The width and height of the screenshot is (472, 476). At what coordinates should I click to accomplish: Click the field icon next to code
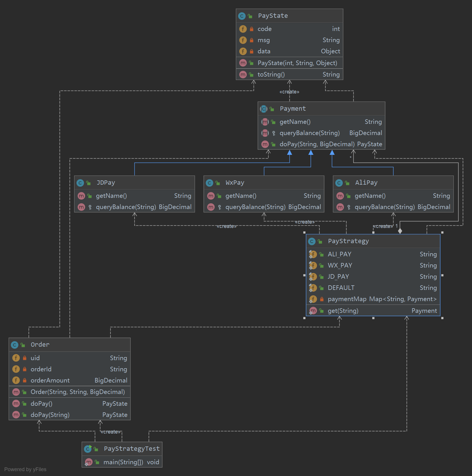(243, 29)
